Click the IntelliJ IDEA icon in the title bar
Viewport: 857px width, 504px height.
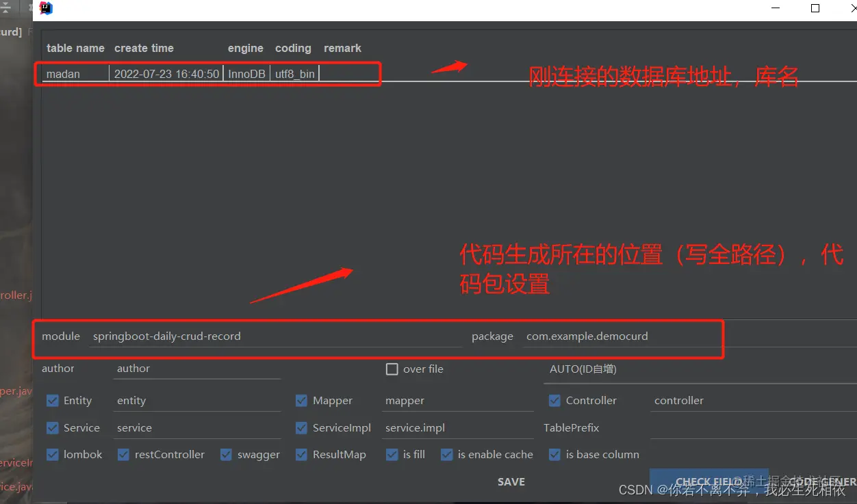[45, 8]
